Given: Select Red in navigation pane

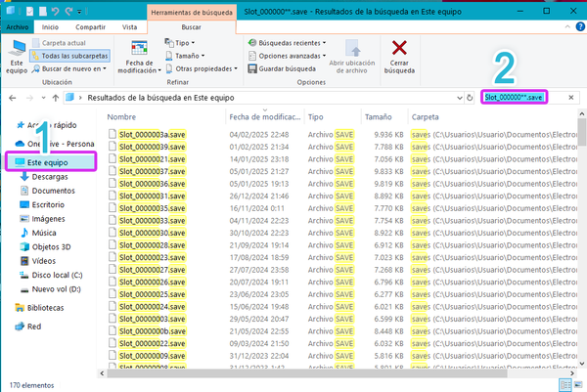Looking at the screenshot, I should coord(28,327).
